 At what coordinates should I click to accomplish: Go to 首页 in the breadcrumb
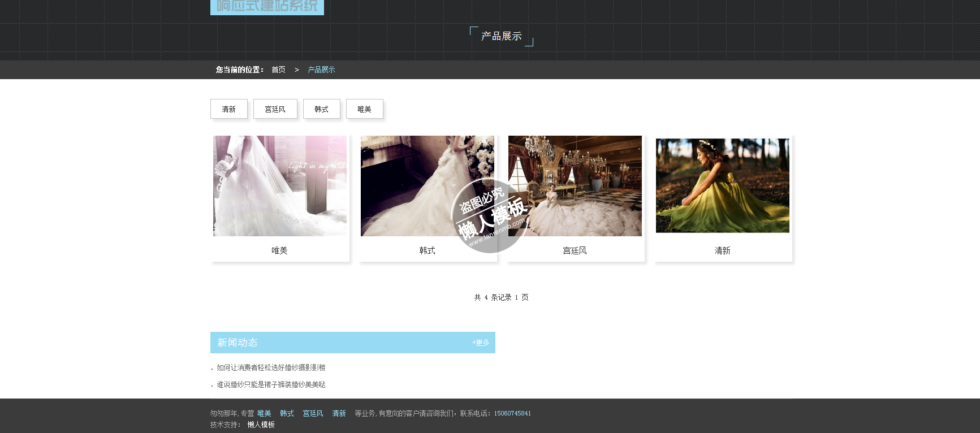tap(278, 70)
